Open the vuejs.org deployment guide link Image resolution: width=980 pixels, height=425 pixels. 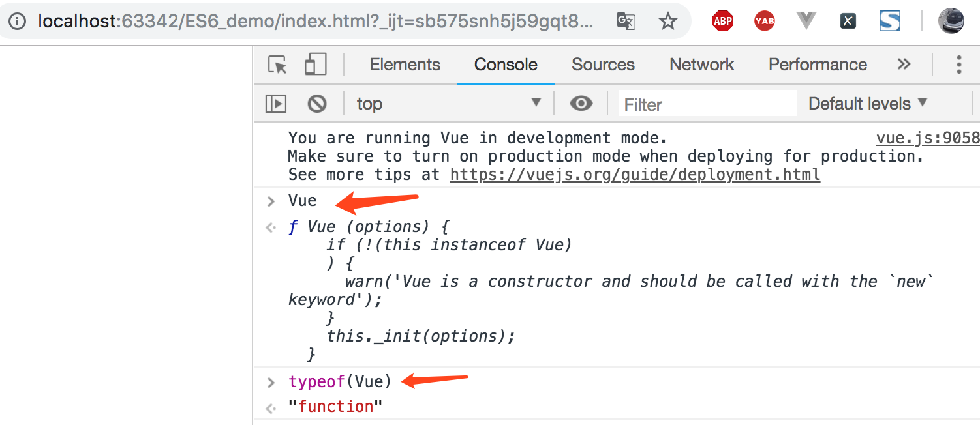pos(634,175)
